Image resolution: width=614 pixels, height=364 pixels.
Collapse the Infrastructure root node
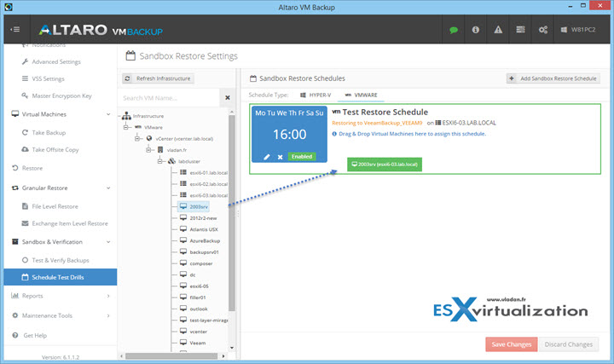120,116
